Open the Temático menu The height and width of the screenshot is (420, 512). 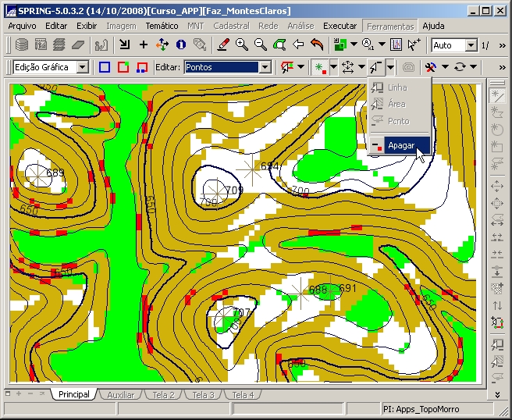pyautogui.click(x=162, y=26)
